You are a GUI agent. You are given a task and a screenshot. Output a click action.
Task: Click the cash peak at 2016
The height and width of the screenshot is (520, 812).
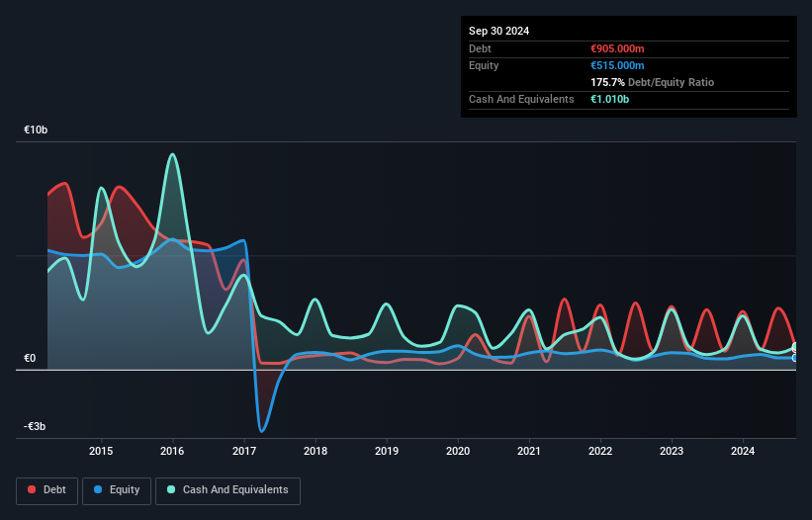tap(172, 154)
